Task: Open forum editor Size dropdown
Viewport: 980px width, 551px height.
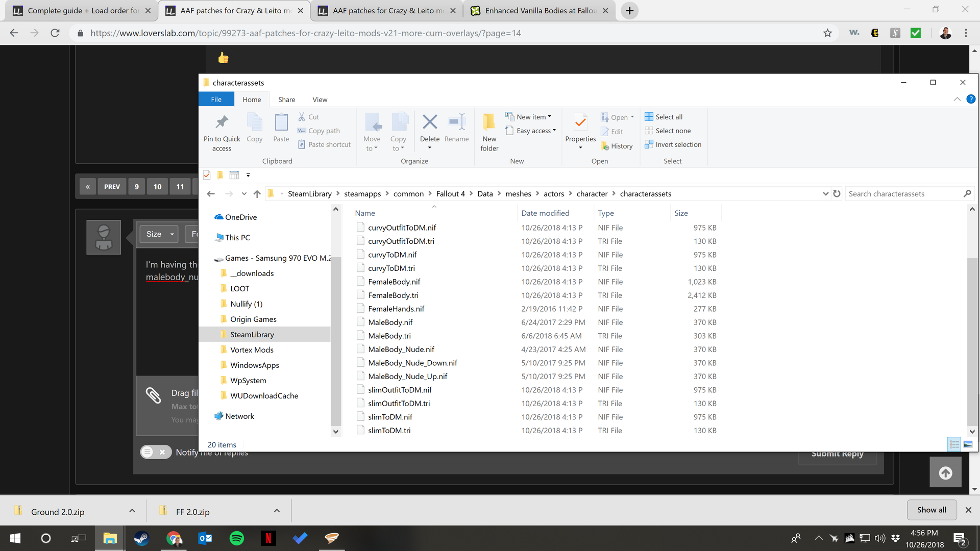Action: tap(159, 234)
